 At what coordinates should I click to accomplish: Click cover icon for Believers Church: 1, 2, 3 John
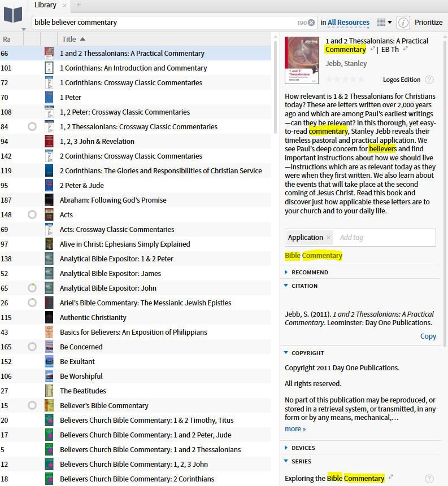tap(49, 465)
